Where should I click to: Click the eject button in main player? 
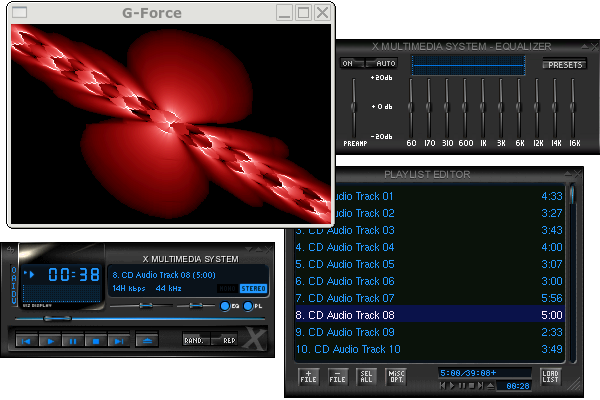point(147,340)
